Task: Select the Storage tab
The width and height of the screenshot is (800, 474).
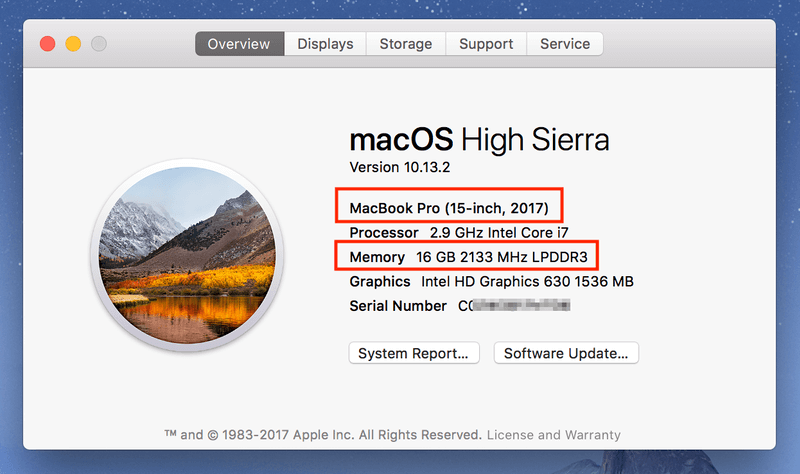Action: pyautogui.click(x=405, y=44)
